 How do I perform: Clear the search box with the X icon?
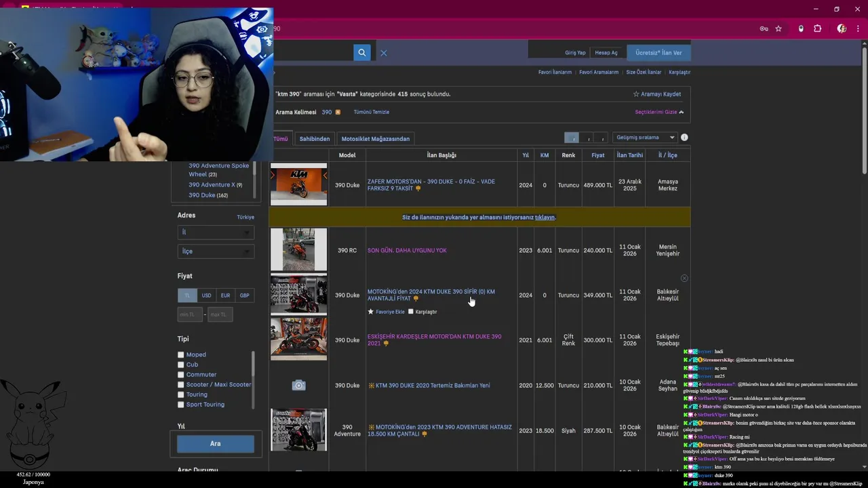pos(383,53)
